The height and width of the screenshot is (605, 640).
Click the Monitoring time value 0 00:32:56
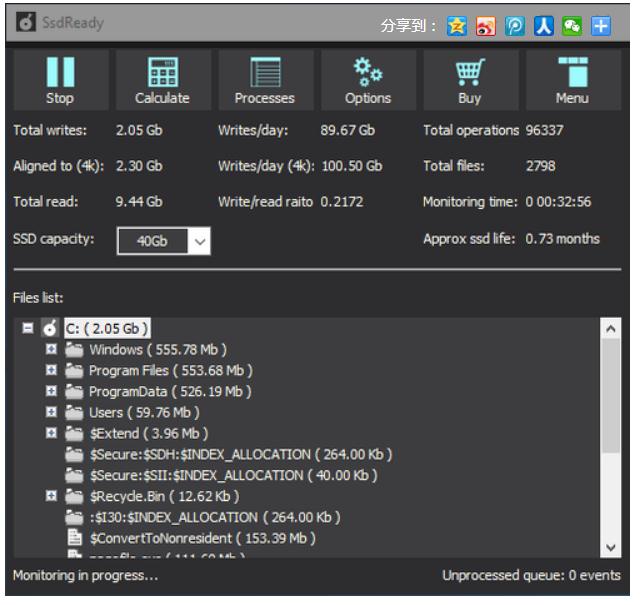558,202
